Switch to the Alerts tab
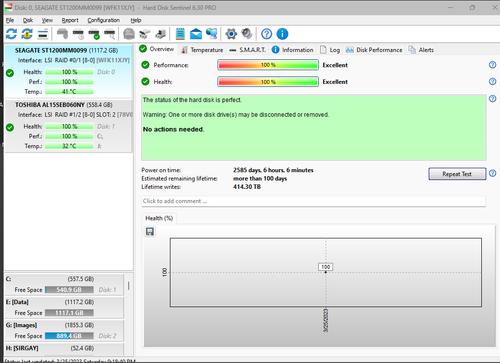Image resolution: width=500 pixels, height=363 pixels. [x=421, y=50]
